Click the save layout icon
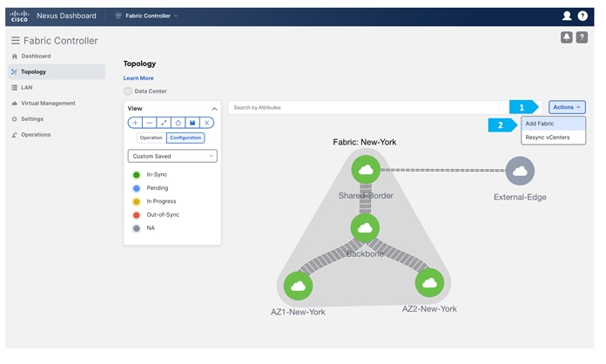The height and width of the screenshot is (364, 606). click(192, 123)
